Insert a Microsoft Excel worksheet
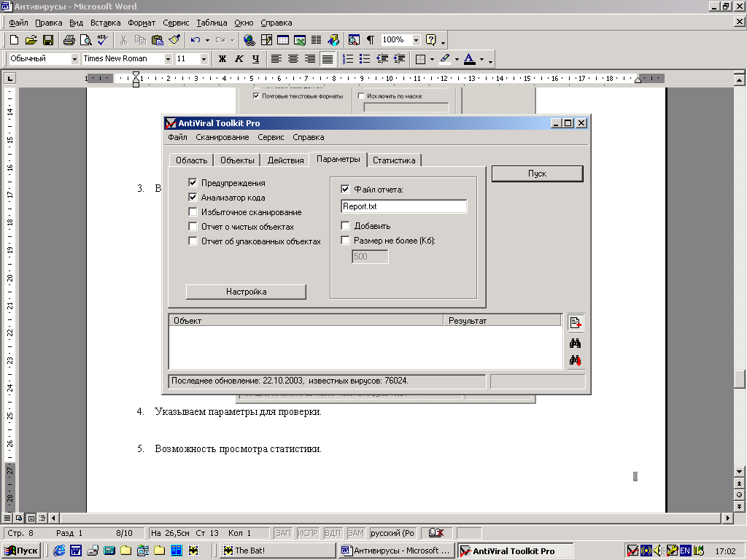Image resolution: width=747 pixels, height=560 pixels. pos(300,40)
